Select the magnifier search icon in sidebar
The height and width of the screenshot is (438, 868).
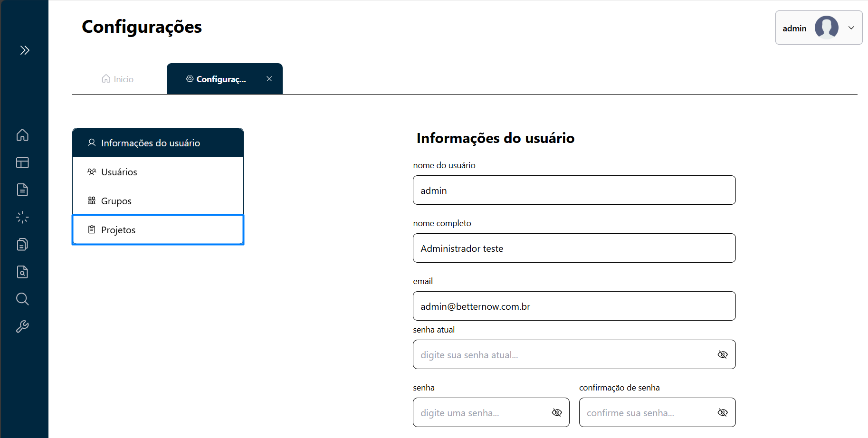coord(22,299)
